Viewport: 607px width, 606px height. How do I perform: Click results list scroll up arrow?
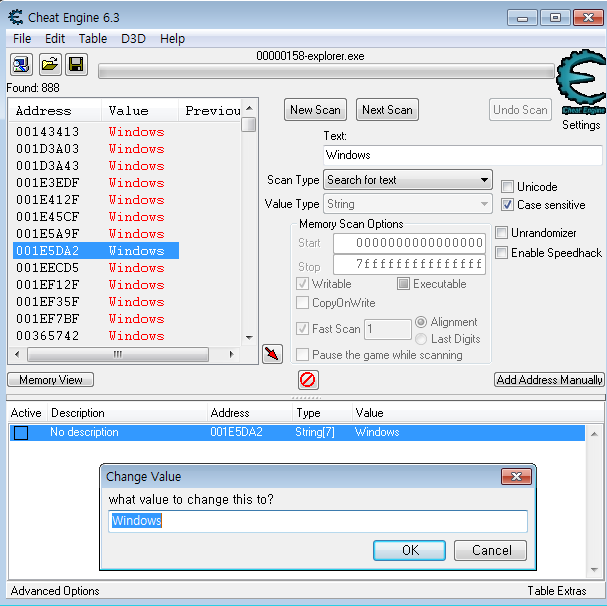(249, 108)
